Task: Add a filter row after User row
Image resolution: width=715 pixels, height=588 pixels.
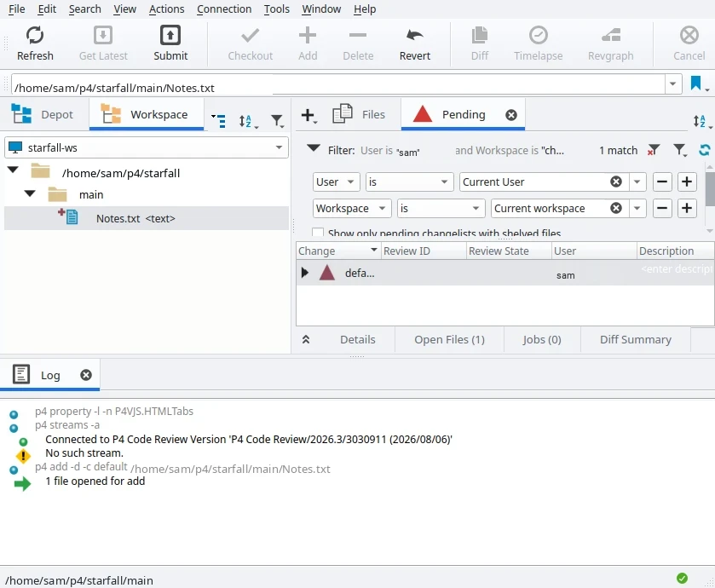Action: pos(687,182)
